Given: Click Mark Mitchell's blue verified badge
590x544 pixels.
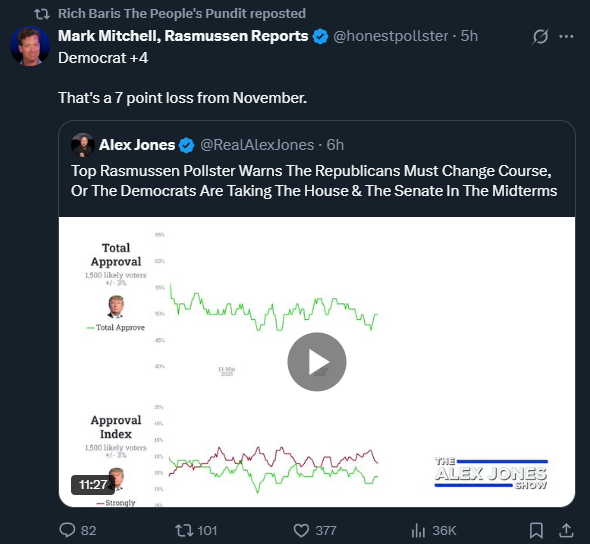Looking at the screenshot, I should tap(321, 36).
